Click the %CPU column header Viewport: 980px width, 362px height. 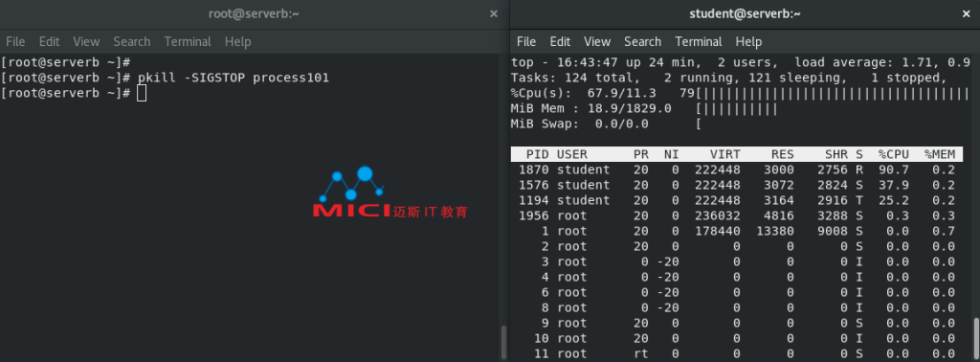pos(894,154)
